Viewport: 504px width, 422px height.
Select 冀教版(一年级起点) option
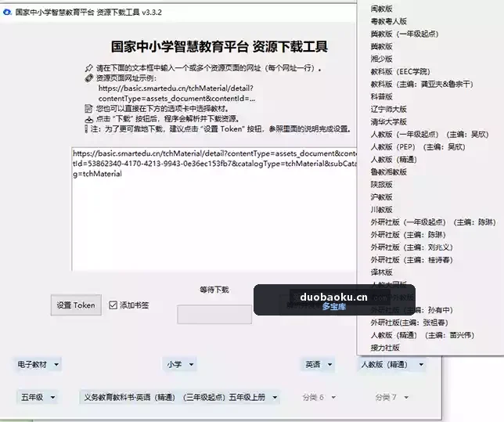click(405, 34)
